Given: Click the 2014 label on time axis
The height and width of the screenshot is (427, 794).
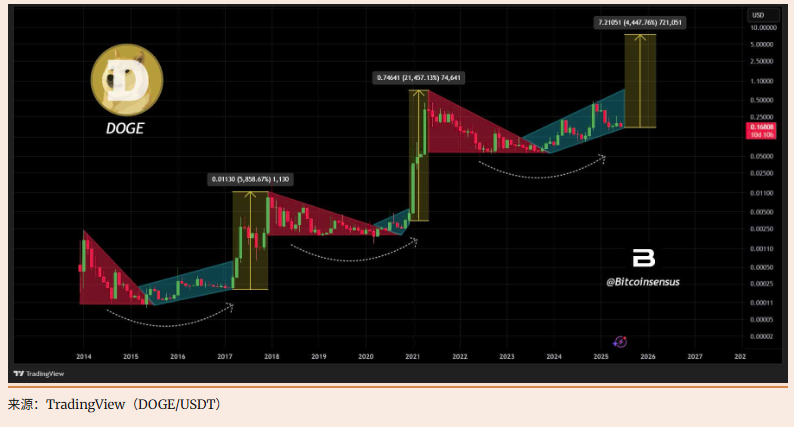Looking at the screenshot, I should point(84,357).
